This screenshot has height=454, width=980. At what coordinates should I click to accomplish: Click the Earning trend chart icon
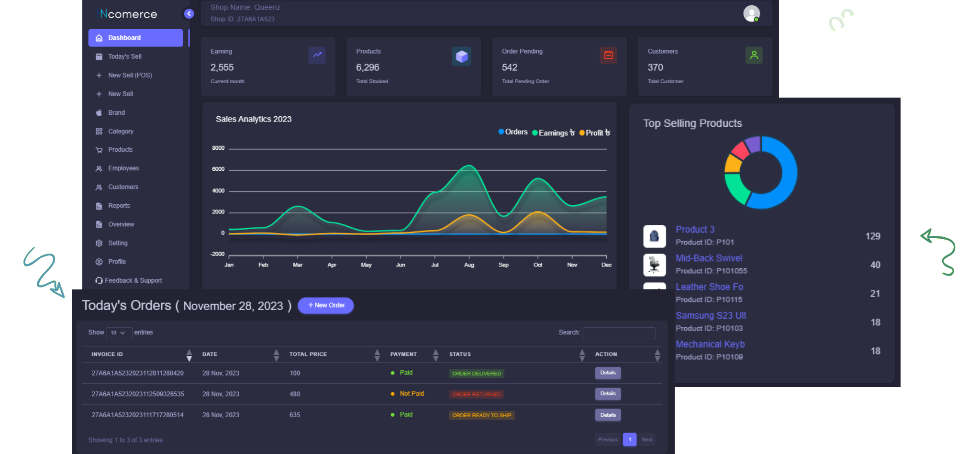317,55
